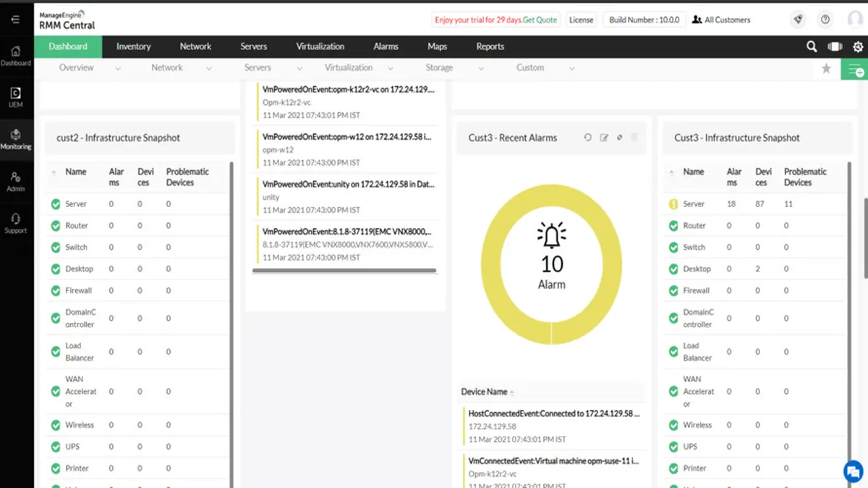This screenshot has width=868, height=488.
Task: Click the Cust3 Server devices count 87
Action: pos(760,204)
